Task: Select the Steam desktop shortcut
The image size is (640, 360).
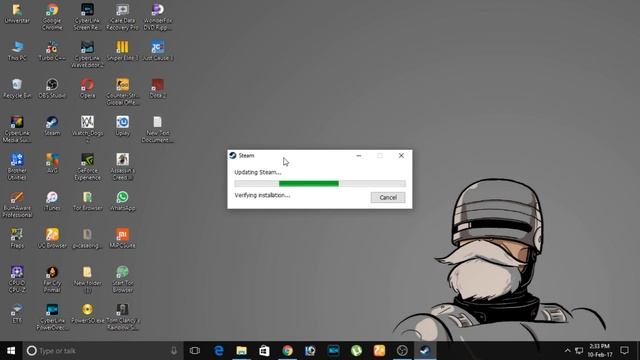Action: (x=52, y=126)
